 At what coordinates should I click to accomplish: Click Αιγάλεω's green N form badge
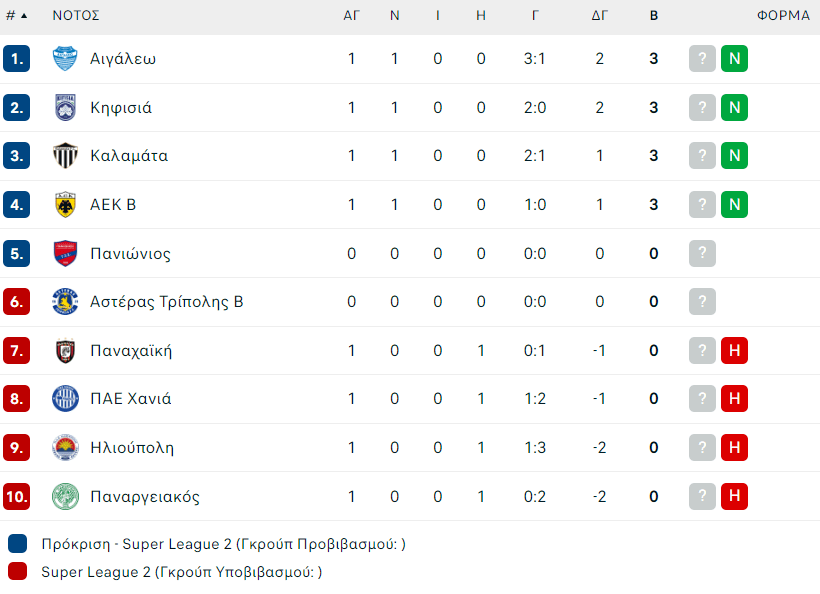coord(734,58)
